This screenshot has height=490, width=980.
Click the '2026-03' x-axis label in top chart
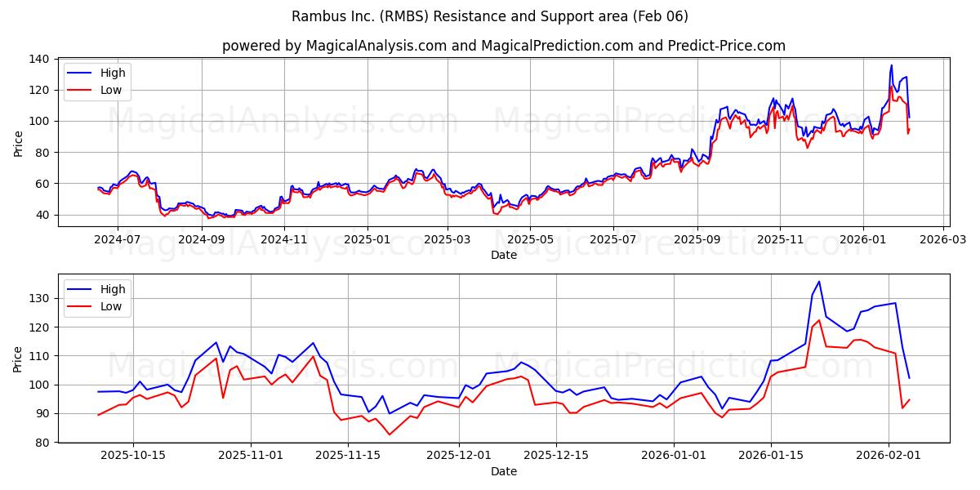click(x=943, y=239)
